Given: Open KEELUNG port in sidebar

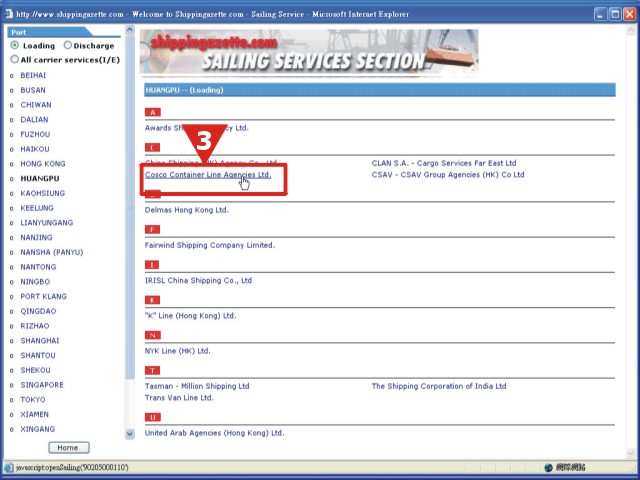Looking at the screenshot, I should 37,208.
